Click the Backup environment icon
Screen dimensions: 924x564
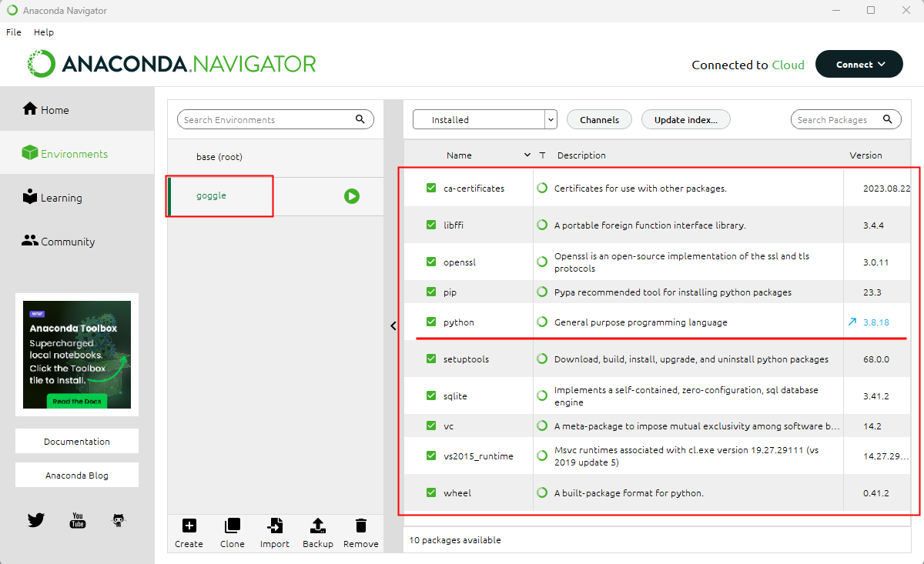317,526
